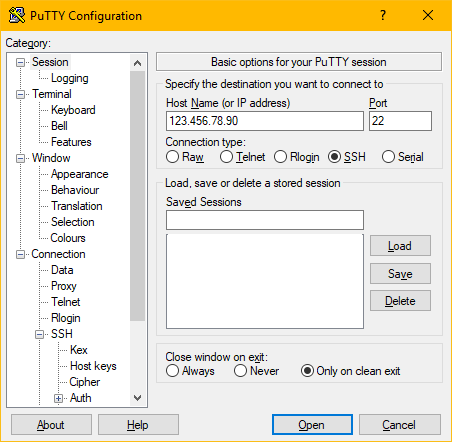
Task: Set close window on exit to Always
Action: [172, 371]
